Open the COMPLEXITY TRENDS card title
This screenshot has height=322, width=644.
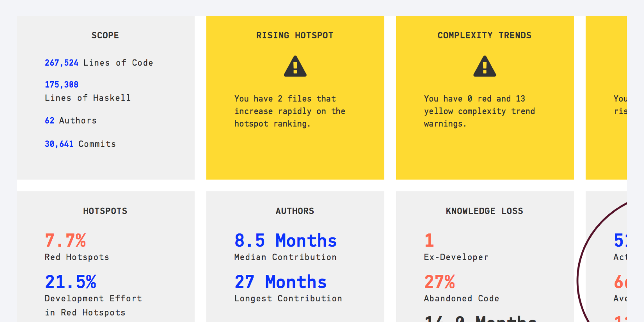tap(485, 35)
